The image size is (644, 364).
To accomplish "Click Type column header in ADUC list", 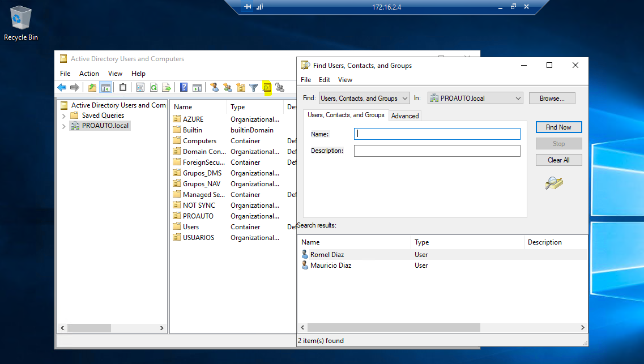I will pos(255,106).
